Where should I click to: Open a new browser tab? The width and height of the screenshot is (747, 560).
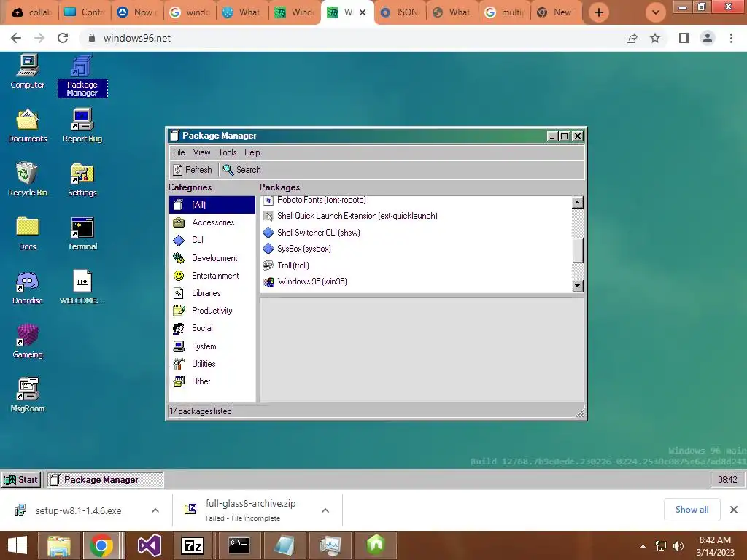tap(599, 12)
